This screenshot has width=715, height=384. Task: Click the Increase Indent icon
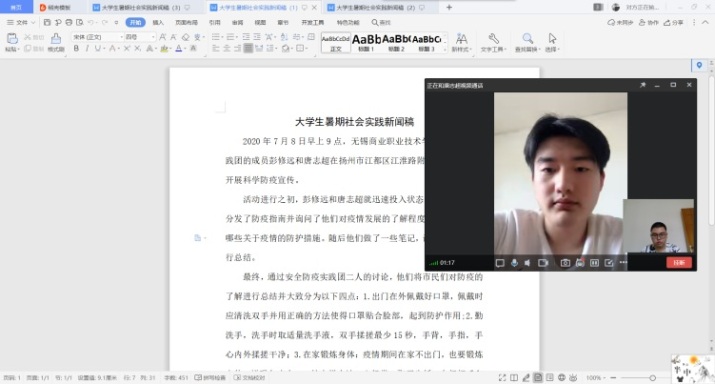click(257, 37)
